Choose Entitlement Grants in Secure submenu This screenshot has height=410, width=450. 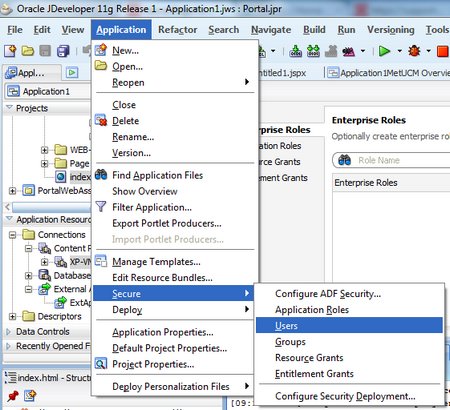[x=349, y=374]
